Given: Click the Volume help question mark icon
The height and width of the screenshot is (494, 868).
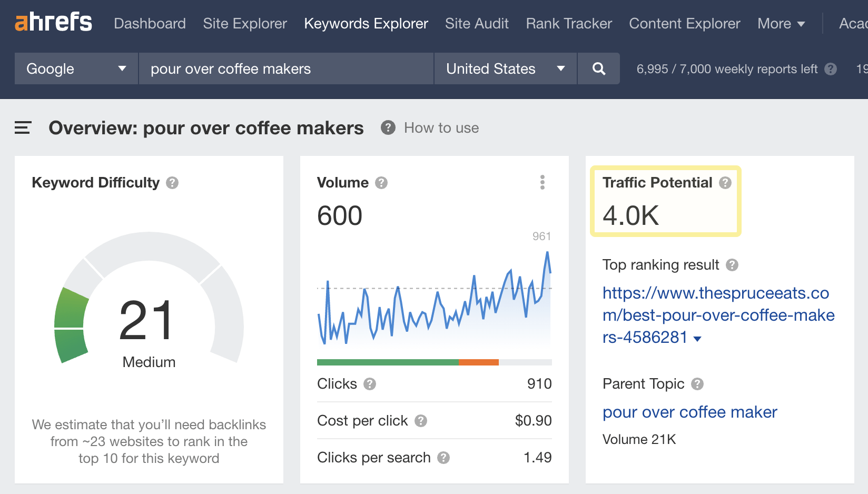Looking at the screenshot, I should coord(382,183).
